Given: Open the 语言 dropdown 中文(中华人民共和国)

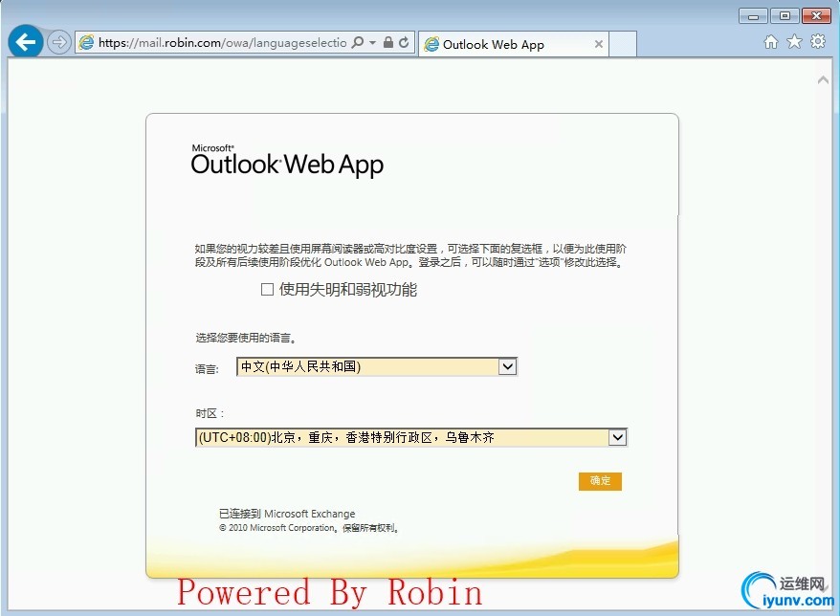Looking at the screenshot, I should point(377,366).
